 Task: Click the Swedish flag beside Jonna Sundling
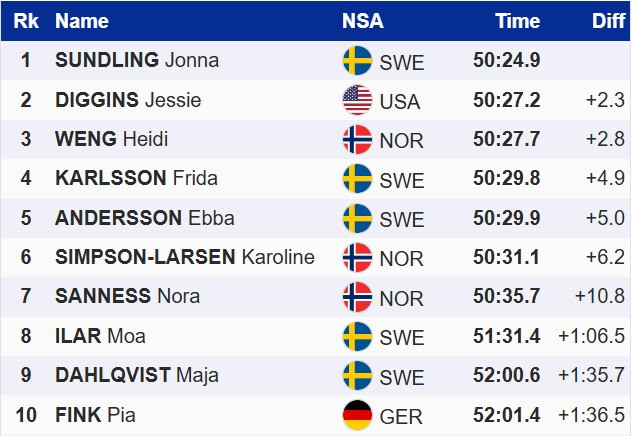tap(357, 61)
